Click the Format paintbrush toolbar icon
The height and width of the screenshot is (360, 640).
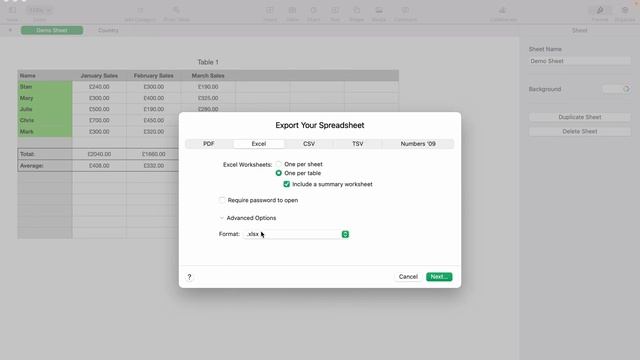(600, 10)
